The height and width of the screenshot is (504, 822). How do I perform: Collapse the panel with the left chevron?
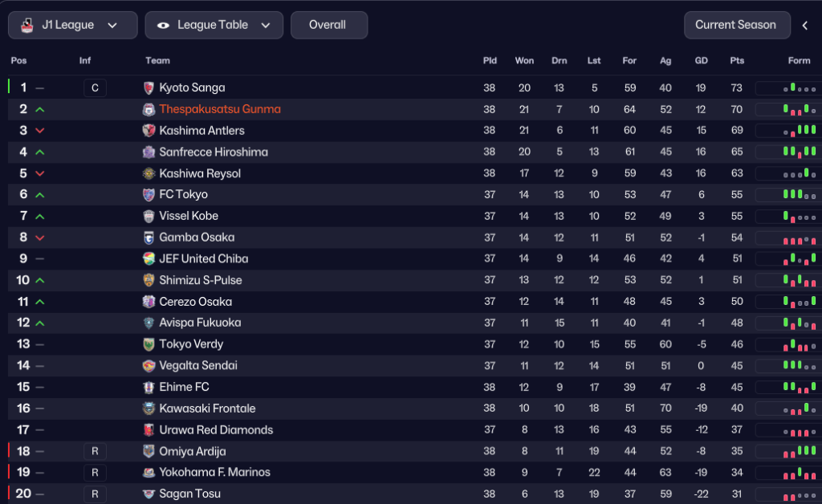tap(805, 25)
